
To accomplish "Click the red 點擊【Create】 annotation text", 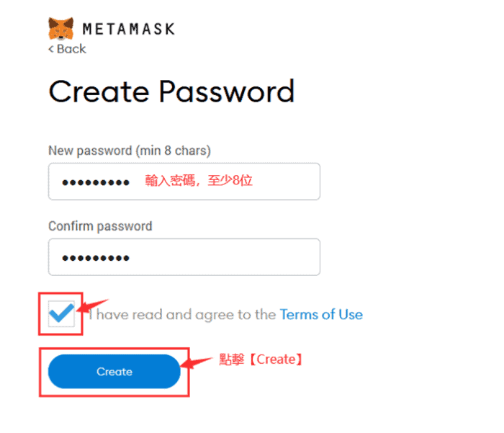I will [261, 360].
